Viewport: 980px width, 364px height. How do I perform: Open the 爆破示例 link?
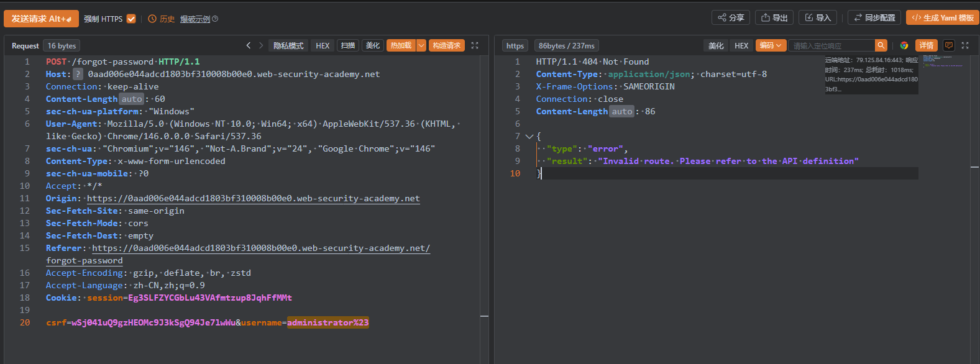pyautogui.click(x=195, y=19)
